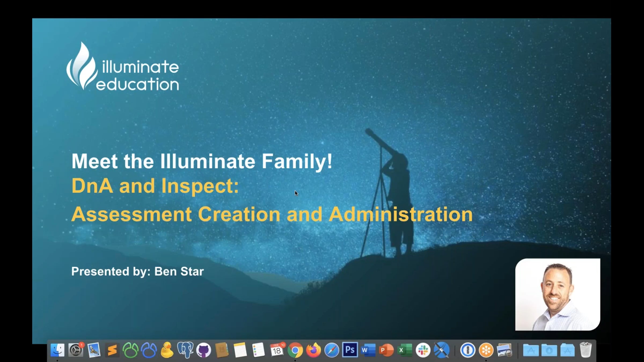
Task: Open Cyberduck yellow duck icon
Action: point(167,350)
